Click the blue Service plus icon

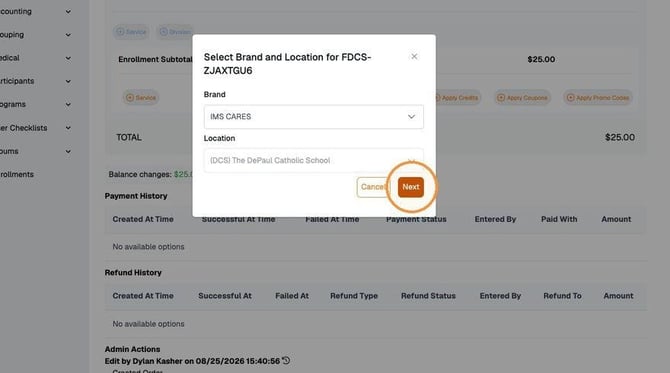pos(120,32)
